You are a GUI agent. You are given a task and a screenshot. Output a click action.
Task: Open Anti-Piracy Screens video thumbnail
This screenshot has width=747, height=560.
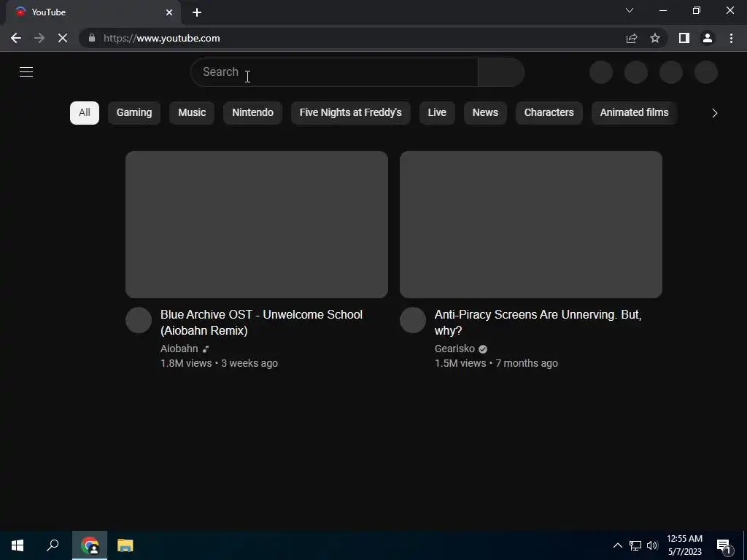531,225
